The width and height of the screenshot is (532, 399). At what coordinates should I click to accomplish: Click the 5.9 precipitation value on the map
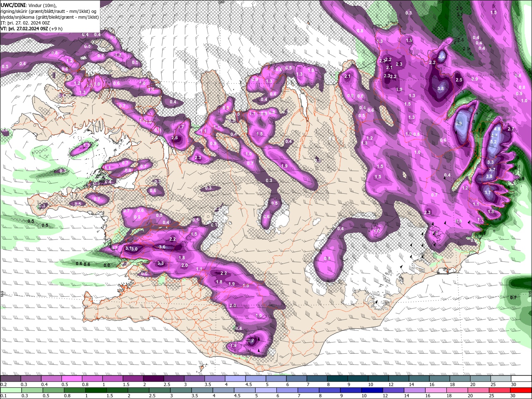[459, 123]
